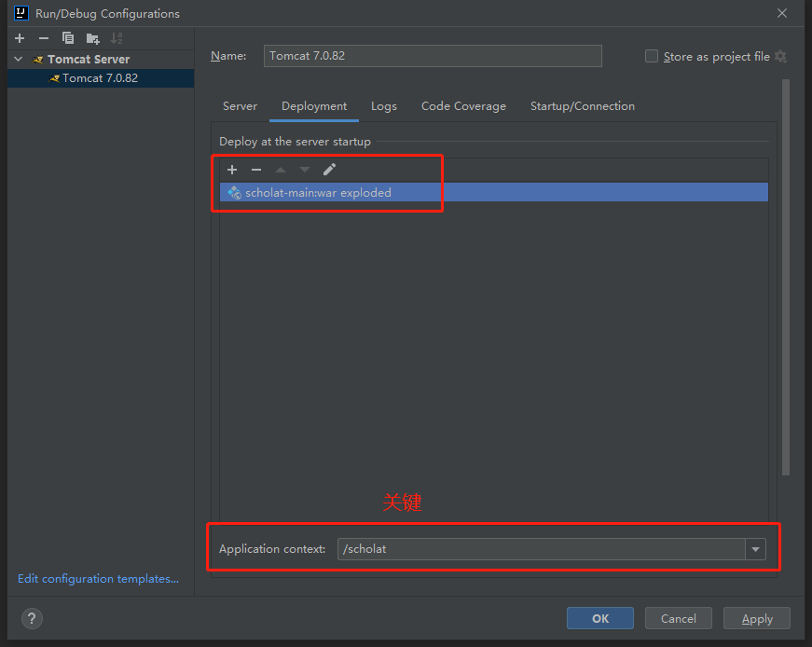Image resolution: width=812 pixels, height=647 pixels.
Task: Click the IntelliJ IDEA logo in the title bar
Action: [21, 13]
